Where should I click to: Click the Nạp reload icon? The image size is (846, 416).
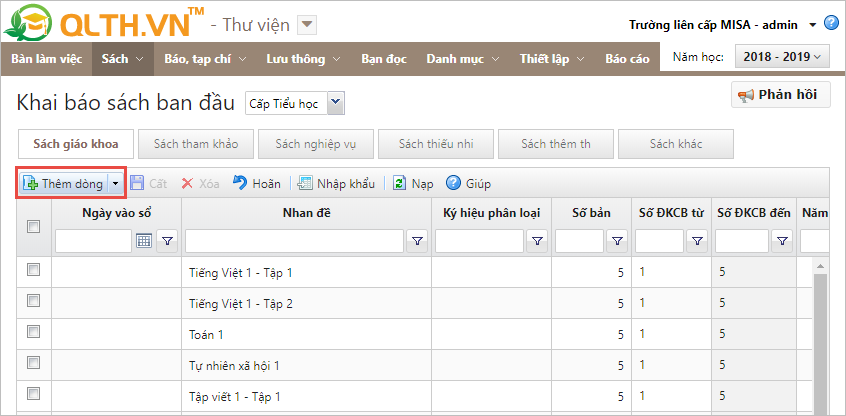pos(399,183)
